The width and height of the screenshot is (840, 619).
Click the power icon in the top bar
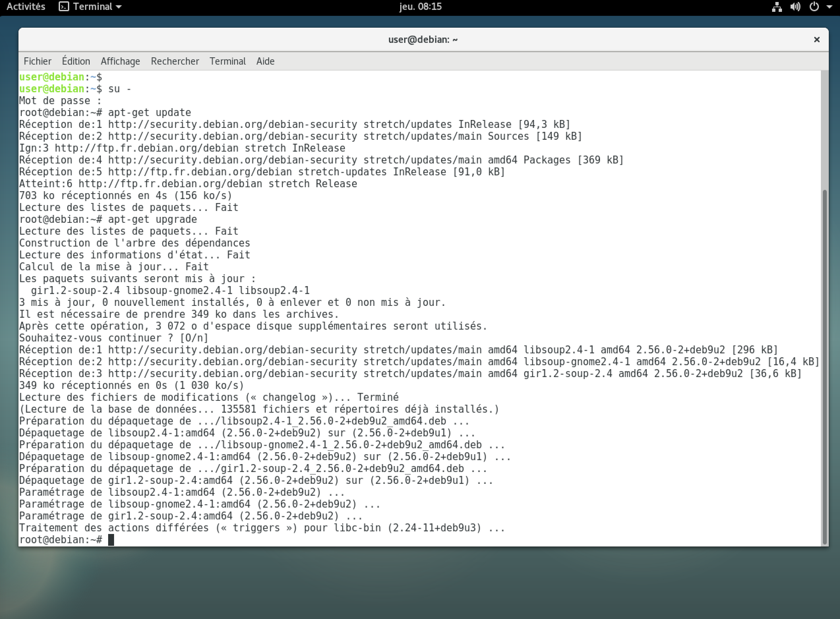814,7
